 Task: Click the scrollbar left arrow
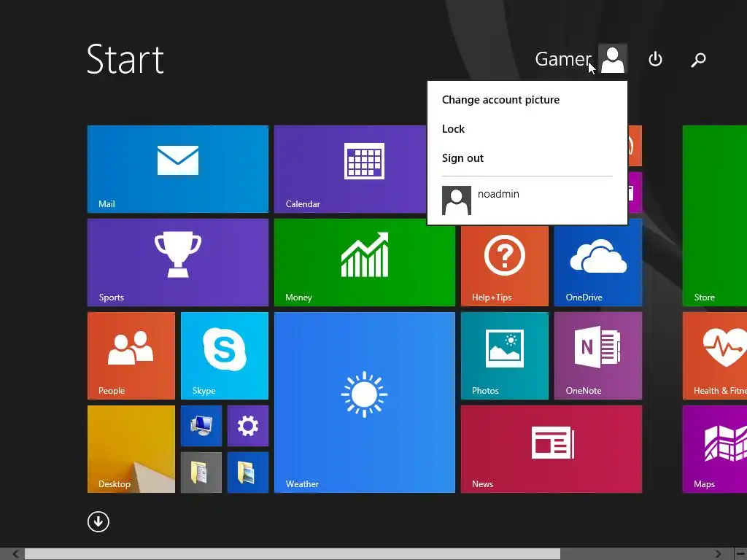(15, 554)
